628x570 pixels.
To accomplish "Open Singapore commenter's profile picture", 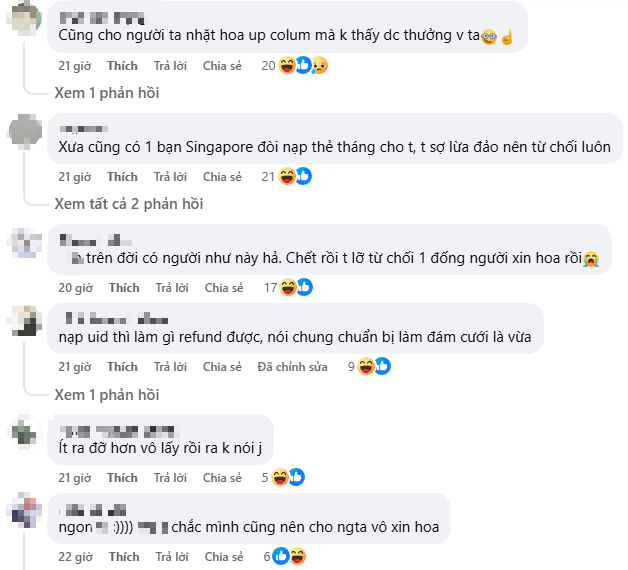I will point(25,130).
